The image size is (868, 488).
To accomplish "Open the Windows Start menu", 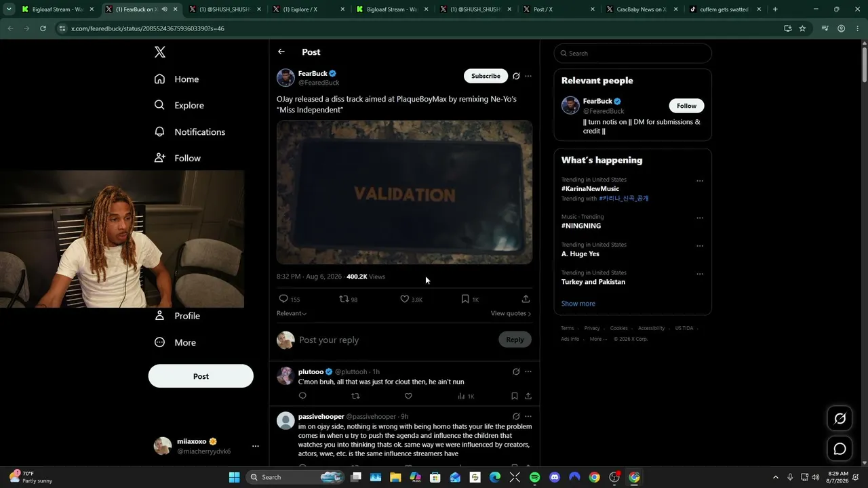I will [234, 477].
